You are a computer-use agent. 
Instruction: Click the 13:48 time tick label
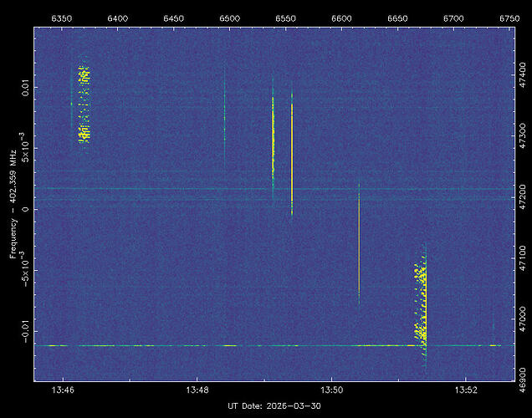197,390
